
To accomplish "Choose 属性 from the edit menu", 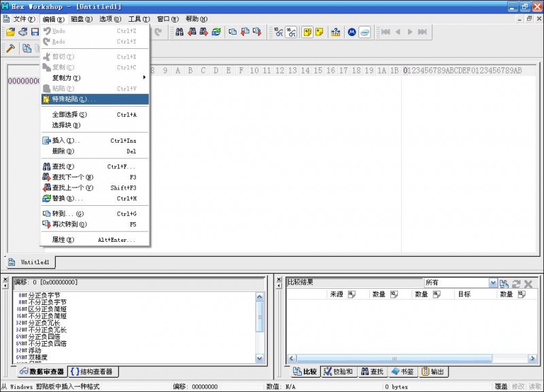I will click(95, 240).
